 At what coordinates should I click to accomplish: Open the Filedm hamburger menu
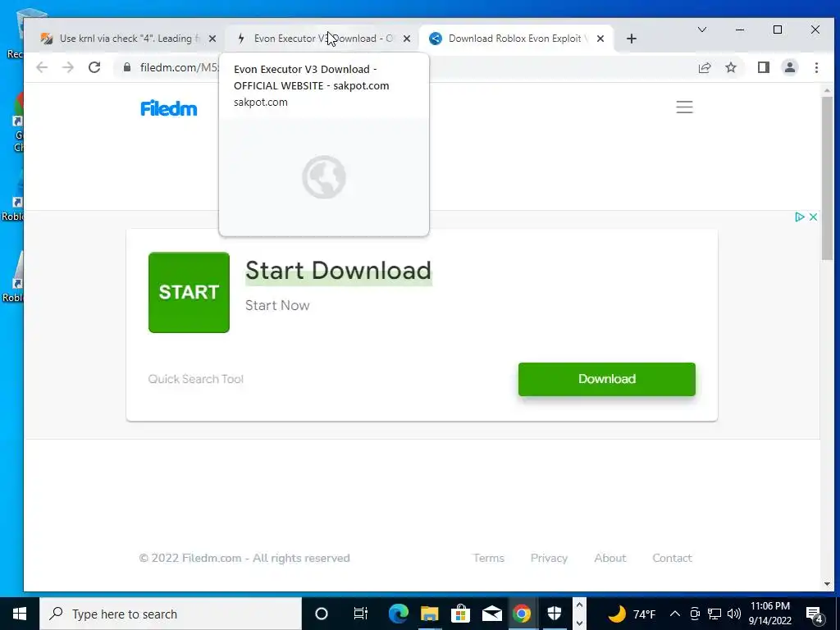(684, 107)
